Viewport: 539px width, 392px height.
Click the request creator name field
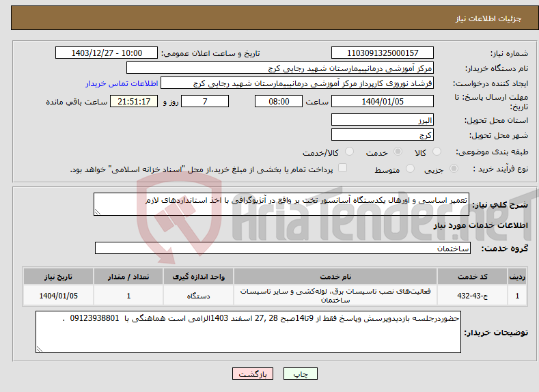pos(297,83)
